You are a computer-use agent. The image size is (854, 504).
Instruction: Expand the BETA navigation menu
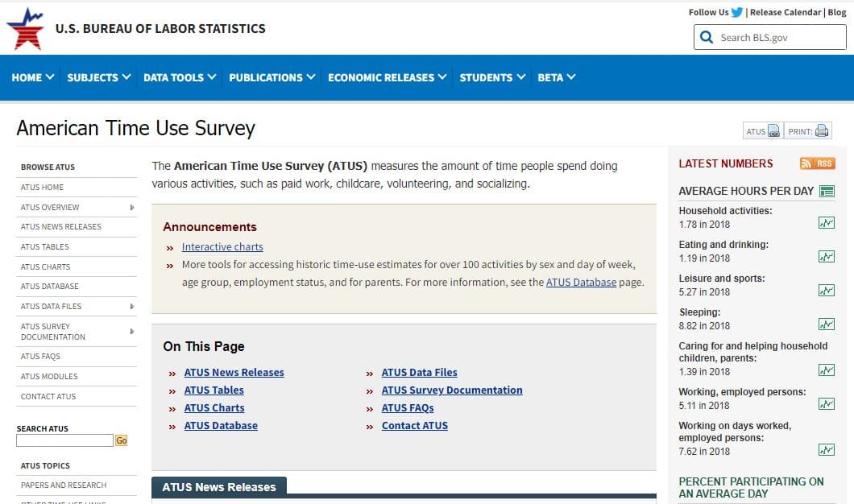[x=556, y=77]
